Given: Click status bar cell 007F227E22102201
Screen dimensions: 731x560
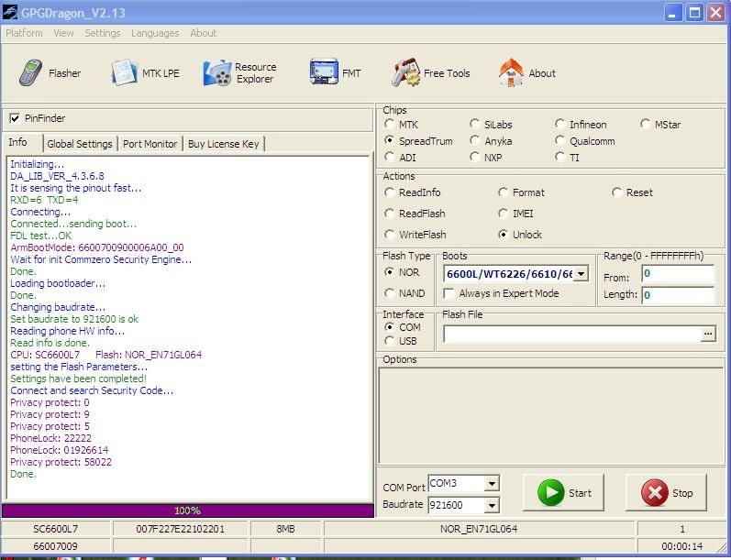Looking at the screenshot, I should point(180,529).
